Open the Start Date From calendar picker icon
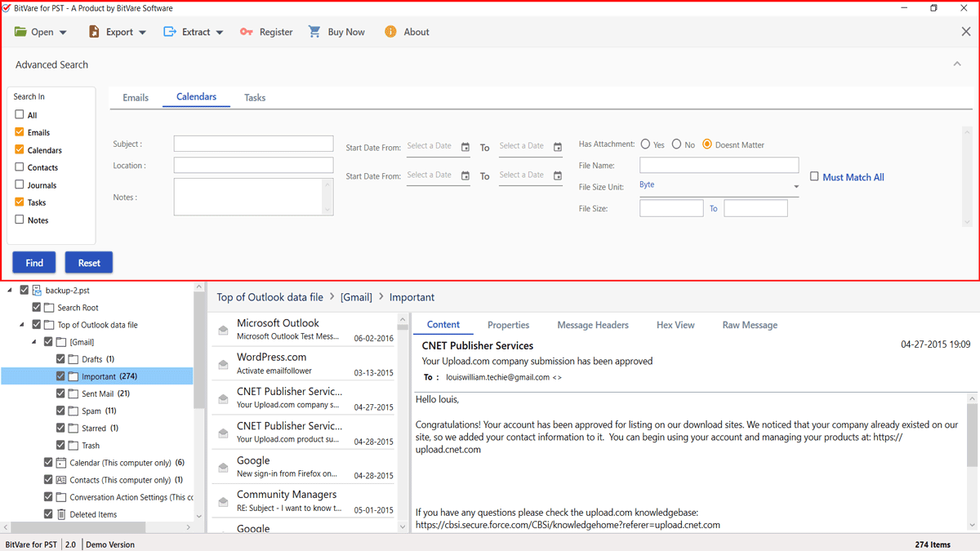The height and width of the screenshot is (551, 980). tap(465, 148)
